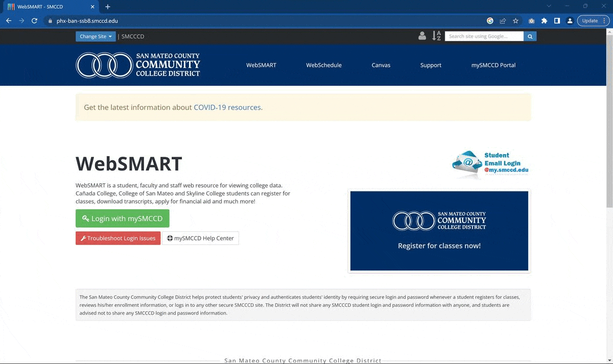
Task: Click the Search site using Google field
Action: pos(484,36)
